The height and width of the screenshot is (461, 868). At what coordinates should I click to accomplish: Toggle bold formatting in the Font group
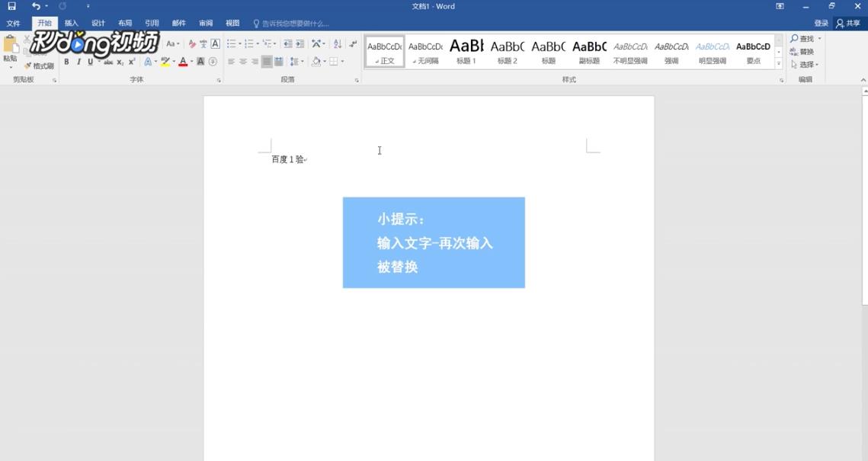(66, 61)
